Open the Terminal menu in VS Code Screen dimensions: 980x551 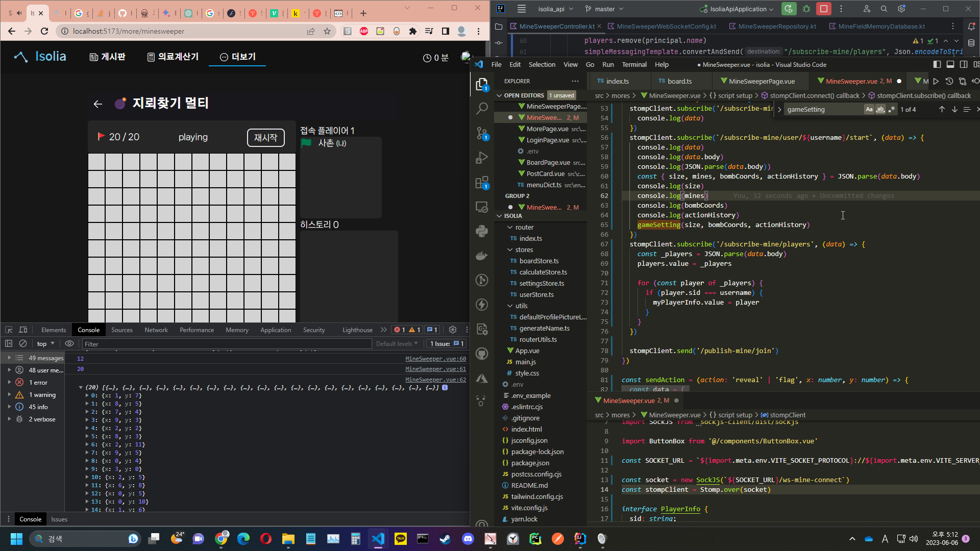(634, 64)
